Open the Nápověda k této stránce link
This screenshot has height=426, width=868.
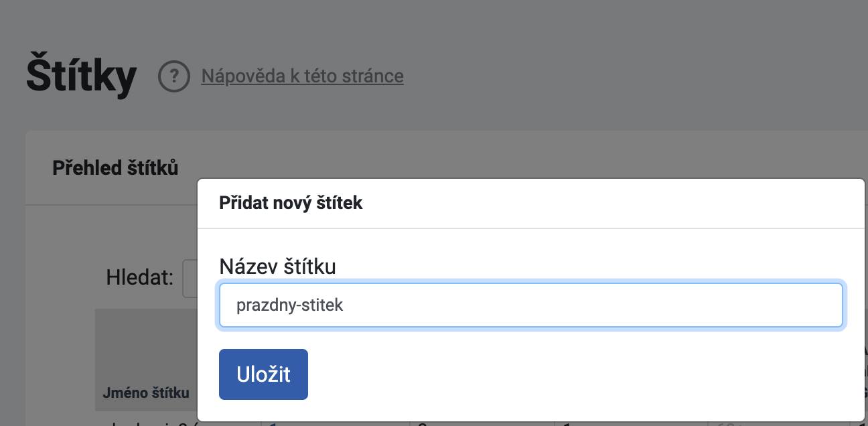(x=302, y=76)
